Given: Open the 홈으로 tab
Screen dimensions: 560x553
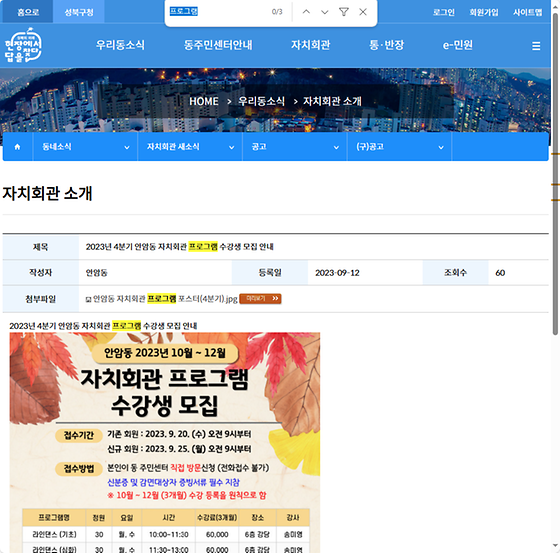Looking at the screenshot, I should [28, 12].
